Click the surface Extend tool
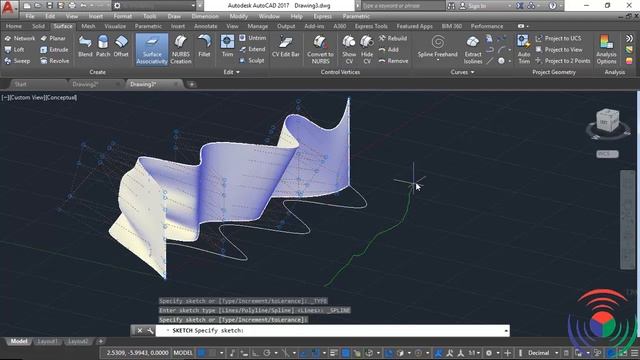The width and height of the screenshot is (640, 360). (x=252, y=49)
